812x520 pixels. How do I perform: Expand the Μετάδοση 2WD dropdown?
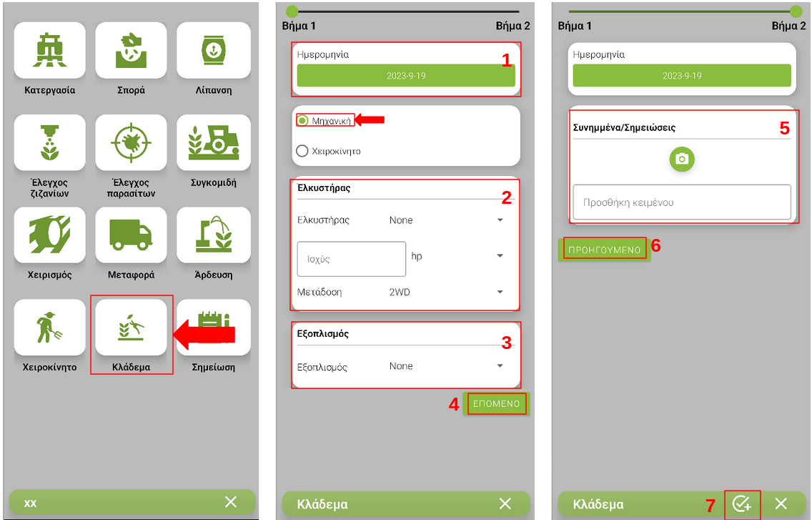(446, 292)
